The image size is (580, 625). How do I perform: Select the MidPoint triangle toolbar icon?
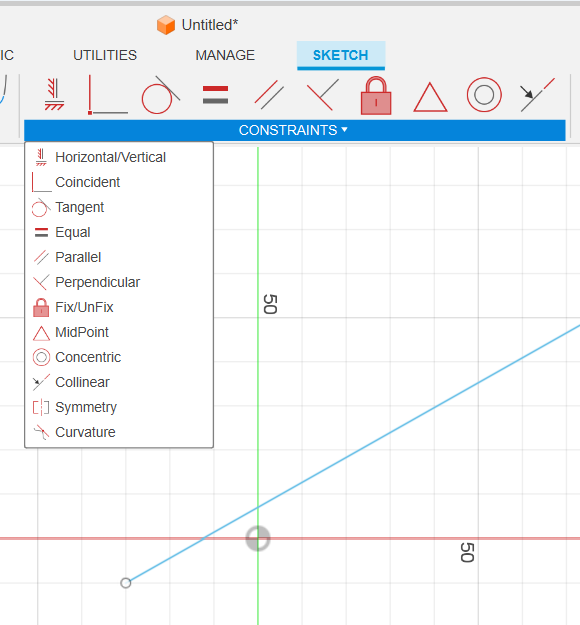430,97
